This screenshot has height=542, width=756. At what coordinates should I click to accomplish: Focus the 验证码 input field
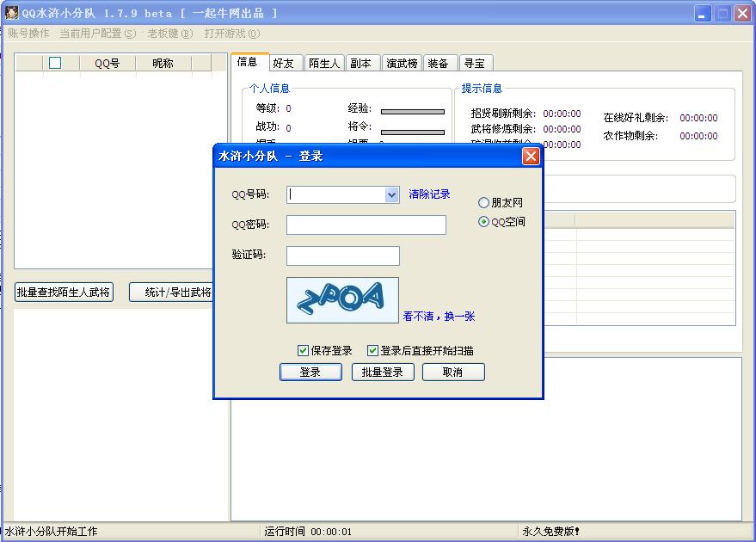pyautogui.click(x=343, y=256)
